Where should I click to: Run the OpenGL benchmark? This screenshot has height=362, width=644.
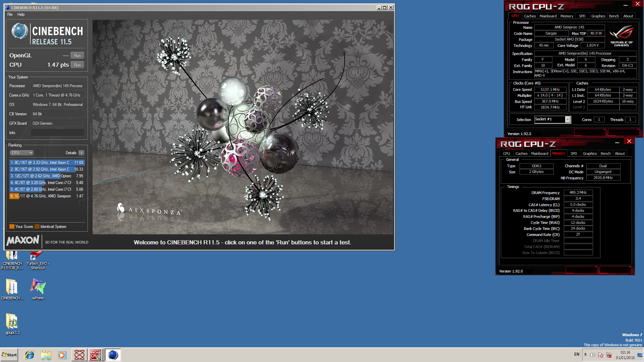(x=77, y=56)
